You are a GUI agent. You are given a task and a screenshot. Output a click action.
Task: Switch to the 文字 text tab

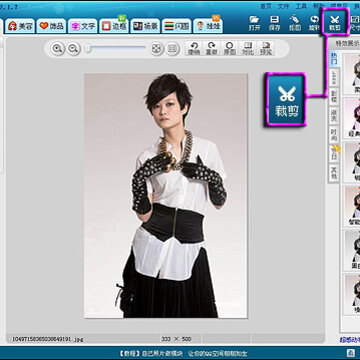[x=83, y=26]
